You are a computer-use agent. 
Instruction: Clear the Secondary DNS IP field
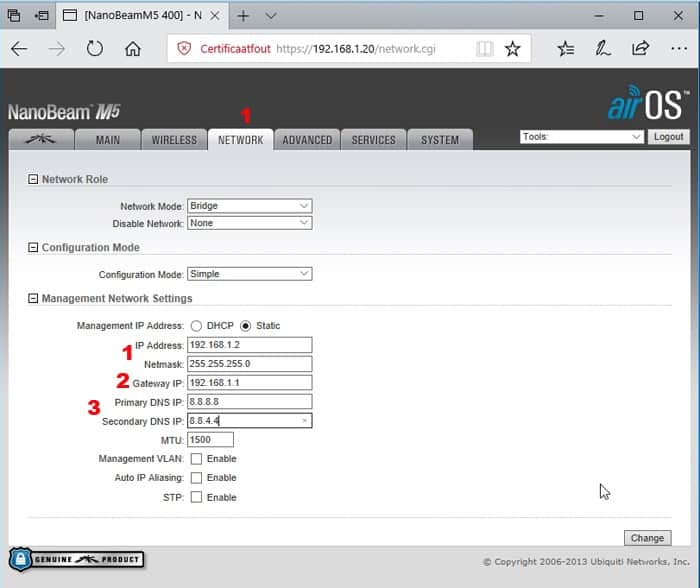(304, 421)
